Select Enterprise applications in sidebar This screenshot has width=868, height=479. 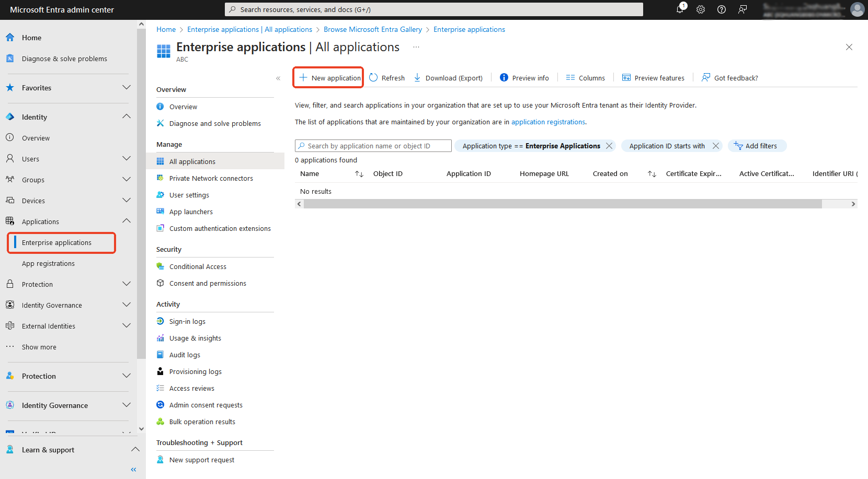[56, 242]
